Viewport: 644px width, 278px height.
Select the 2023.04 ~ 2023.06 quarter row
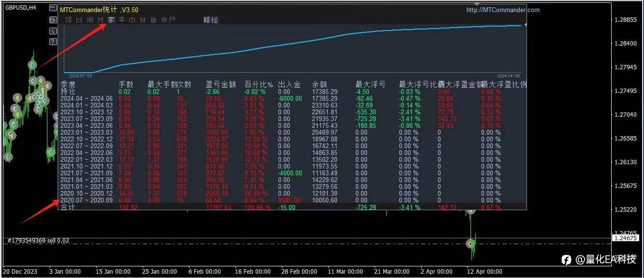click(292, 125)
